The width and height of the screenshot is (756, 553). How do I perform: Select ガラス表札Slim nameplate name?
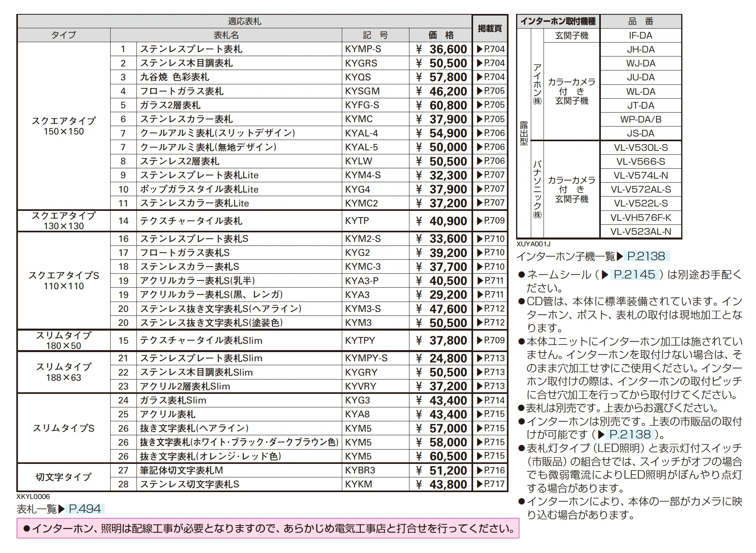point(173,400)
